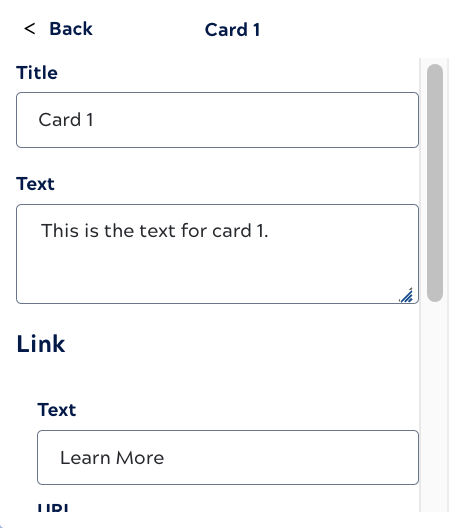This screenshot has height=528, width=458.
Task: Focus the Link Text field with Learn More
Action: click(x=228, y=457)
